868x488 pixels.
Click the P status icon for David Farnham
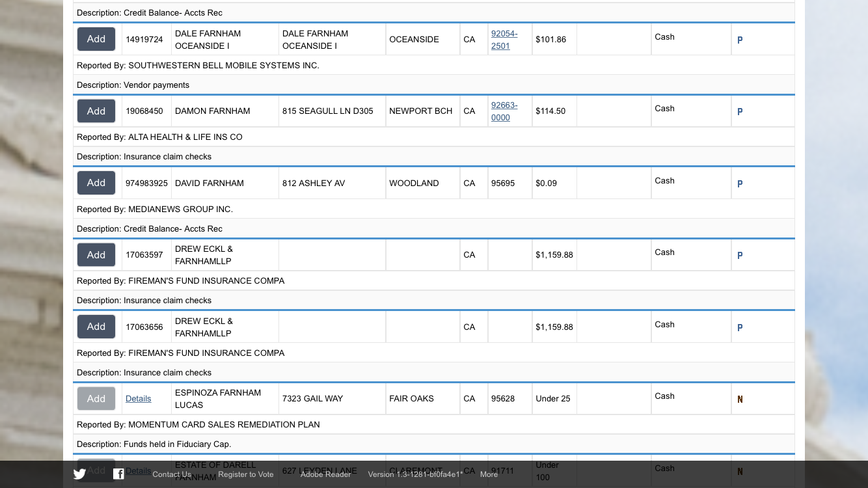pos(740,184)
